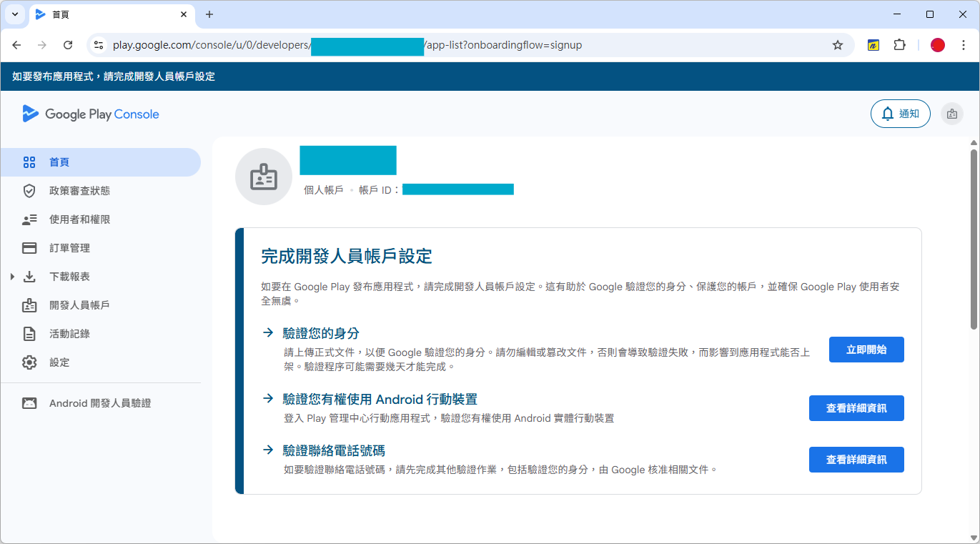Bookmark this page with star icon
The height and width of the screenshot is (544, 980).
[838, 45]
